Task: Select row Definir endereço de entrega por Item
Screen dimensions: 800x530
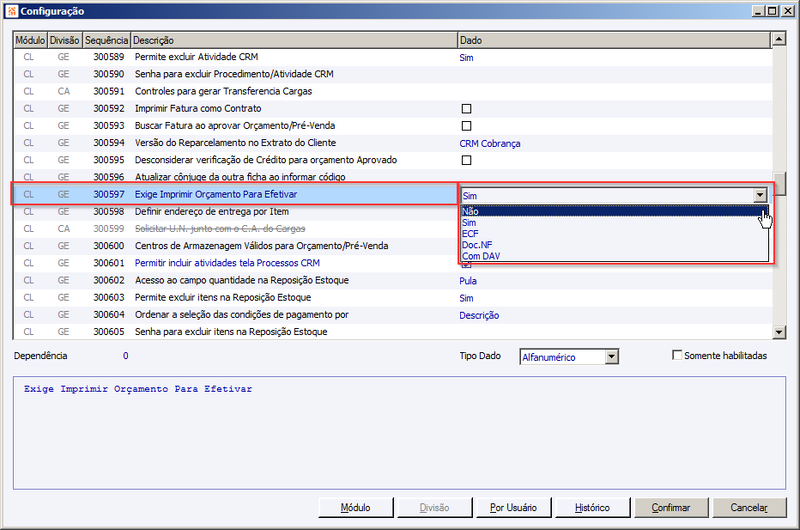Action: (x=237, y=212)
